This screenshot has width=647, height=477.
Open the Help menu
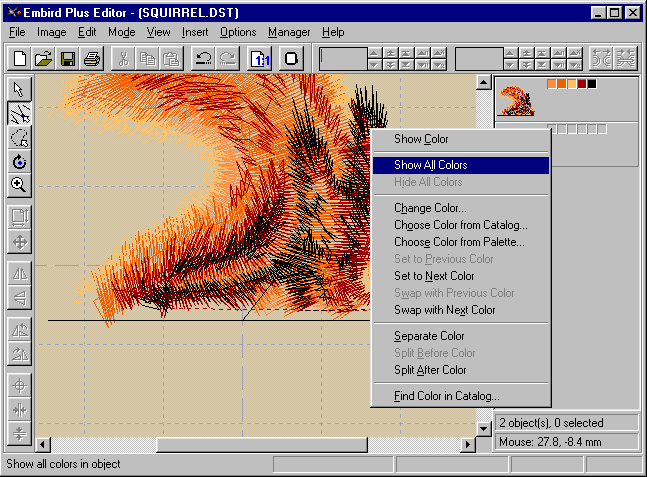tap(333, 32)
